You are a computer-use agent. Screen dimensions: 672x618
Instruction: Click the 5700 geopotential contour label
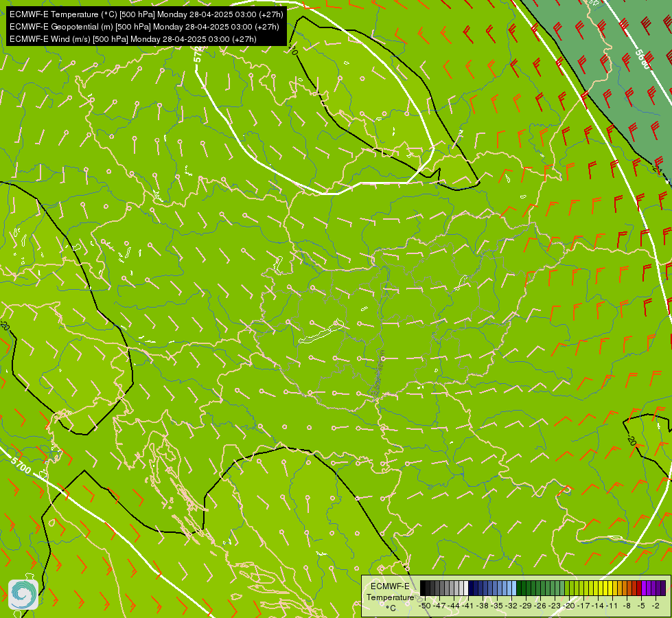[21, 466]
